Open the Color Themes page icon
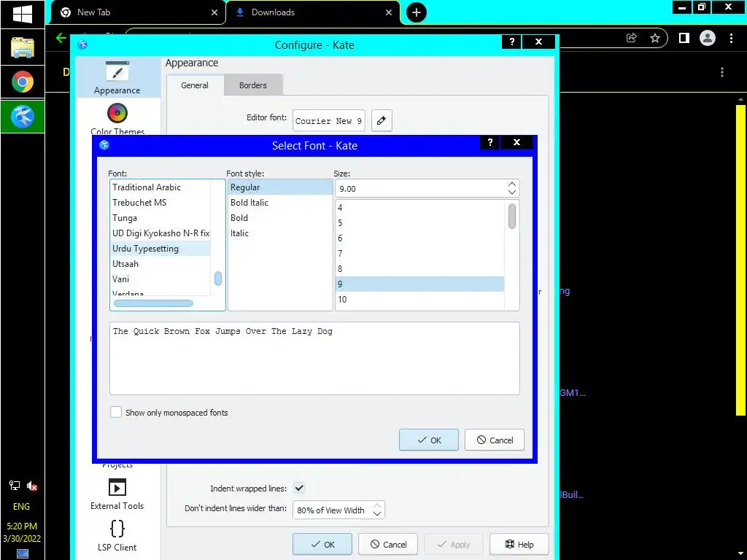 point(117,113)
